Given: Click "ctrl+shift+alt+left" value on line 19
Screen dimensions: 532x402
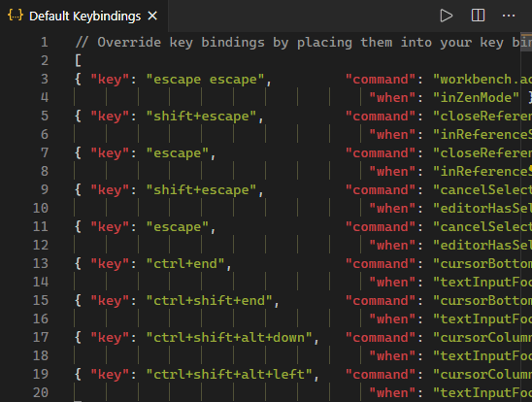Looking at the screenshot, I should pyautogui.click(x=229, y=375).
